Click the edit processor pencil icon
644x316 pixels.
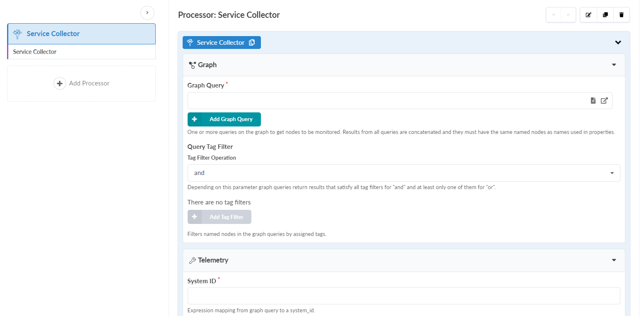tap(589, 15)
